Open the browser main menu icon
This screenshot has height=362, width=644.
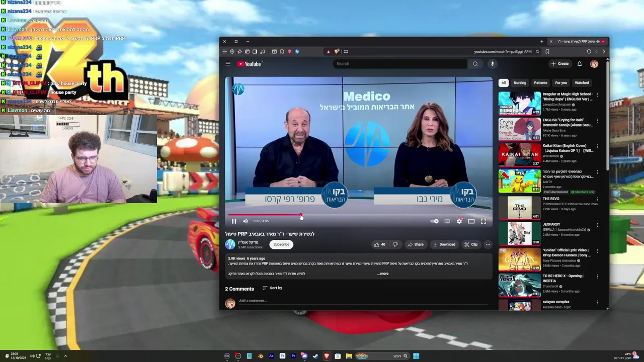225,51
